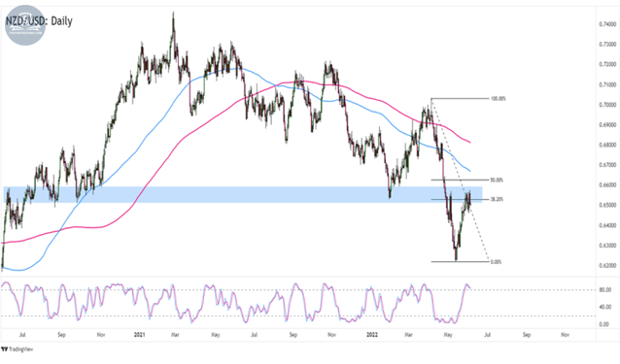Select the NZD/USD: Daily chart title
This screenshot has height=364, width=620.
39,20
